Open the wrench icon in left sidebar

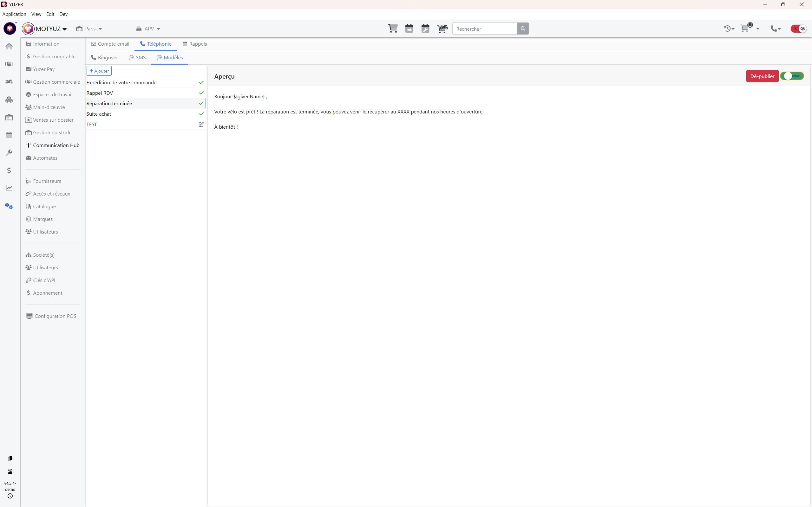9,152
